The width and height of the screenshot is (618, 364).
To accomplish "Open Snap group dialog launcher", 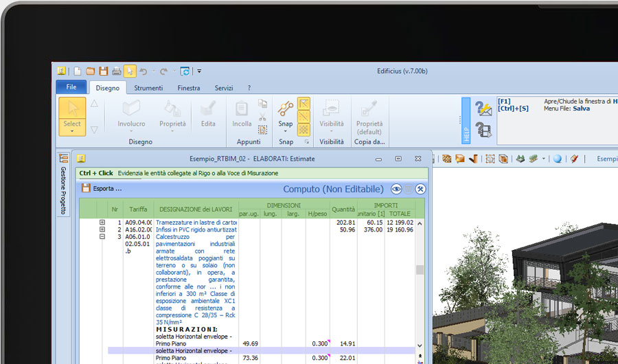I will [307, 141].
